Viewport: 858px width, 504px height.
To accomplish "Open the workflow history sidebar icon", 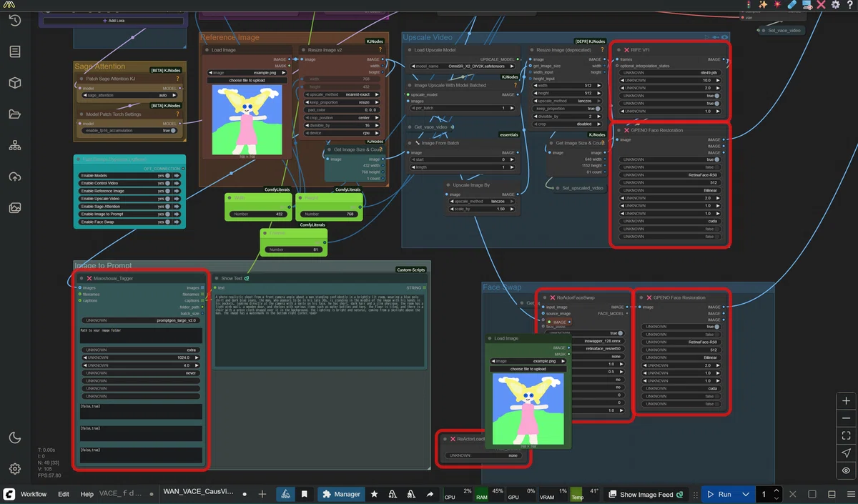I will point(14,21).
